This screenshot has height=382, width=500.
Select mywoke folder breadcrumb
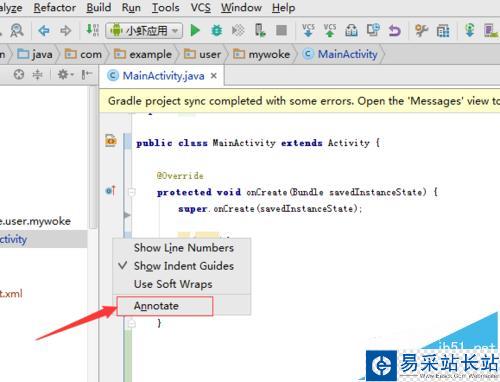[x=261, y=54]
